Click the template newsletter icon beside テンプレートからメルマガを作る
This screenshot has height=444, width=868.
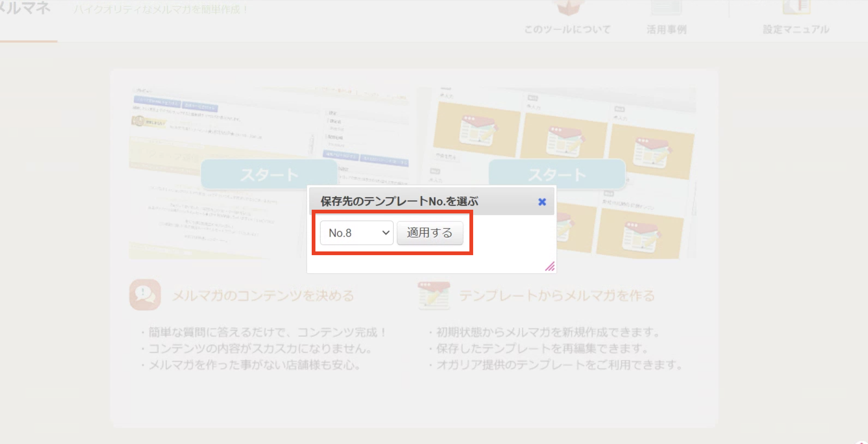click(x=434, y=295)
